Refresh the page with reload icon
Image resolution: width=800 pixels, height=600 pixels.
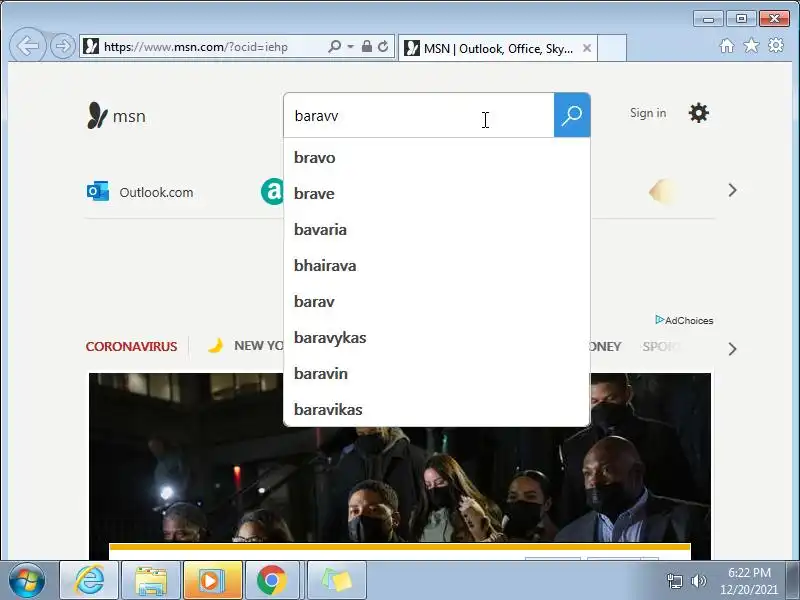(x=383, y=46)
